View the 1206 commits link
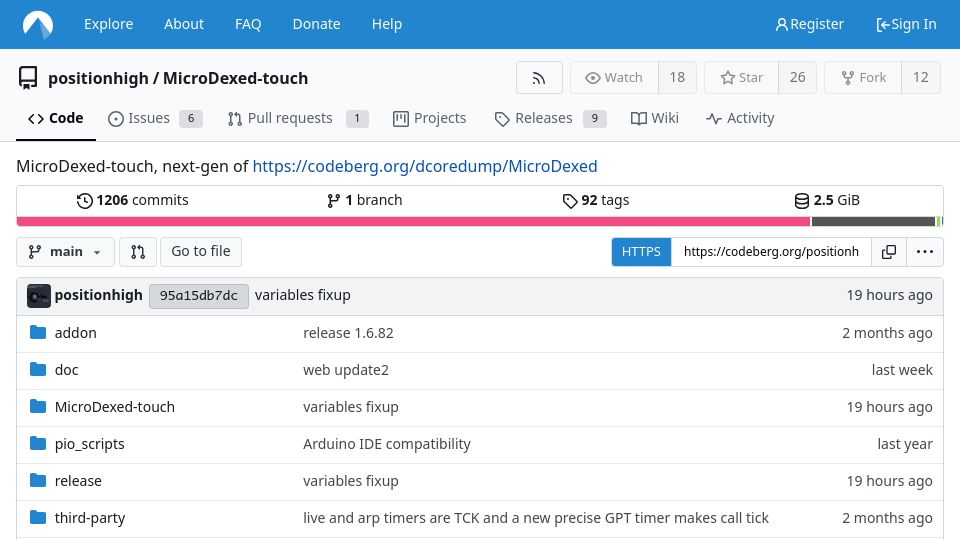Viewport: 960px width, 540px height. coord(133,201)
